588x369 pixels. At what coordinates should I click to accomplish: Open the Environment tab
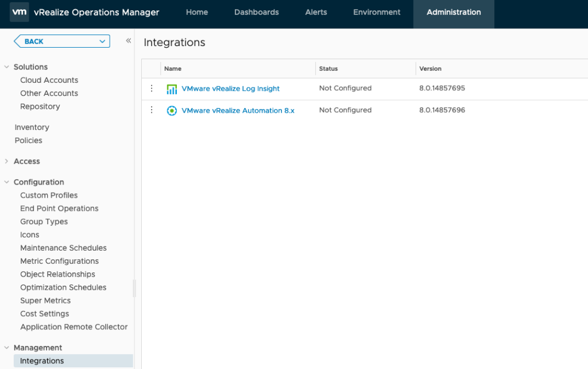click(377, 12)
